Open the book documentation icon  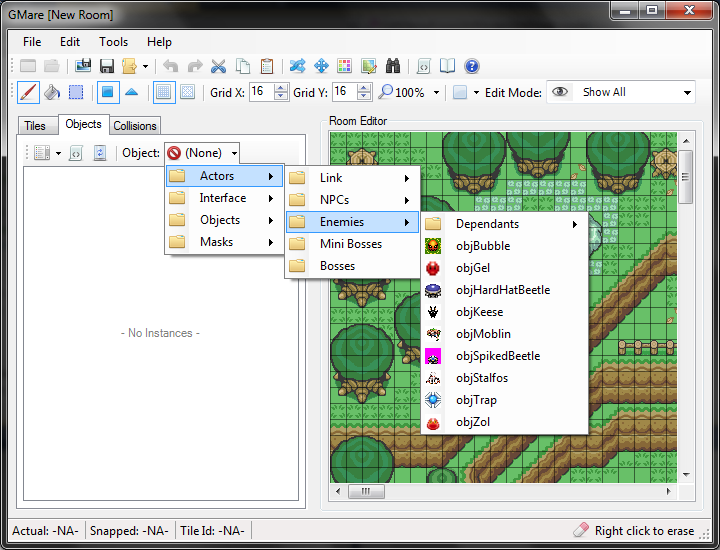click(447, 66)
